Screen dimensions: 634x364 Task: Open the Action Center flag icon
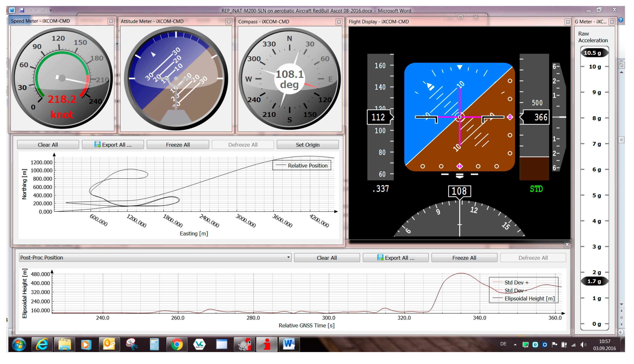tap(554, 345)
